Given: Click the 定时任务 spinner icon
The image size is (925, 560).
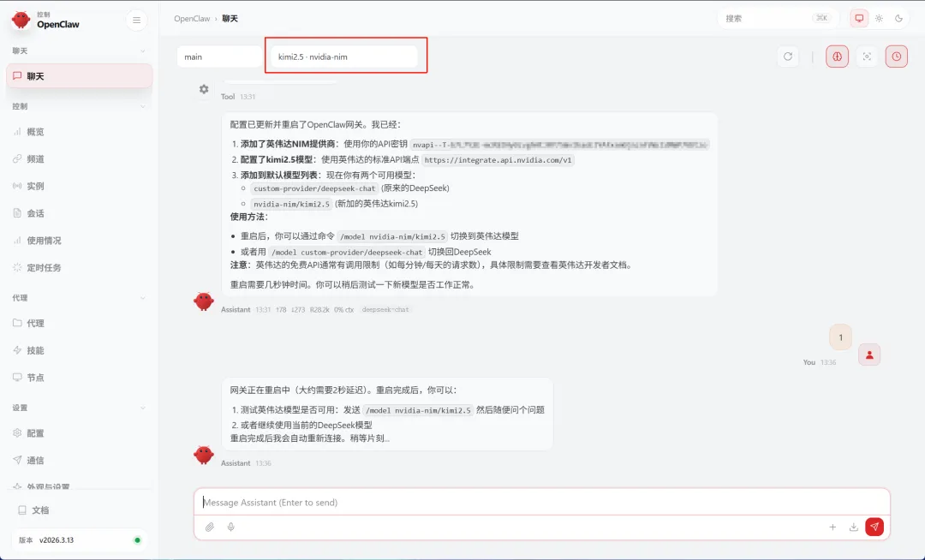Looking at the screenshot, I should (17, 267).
